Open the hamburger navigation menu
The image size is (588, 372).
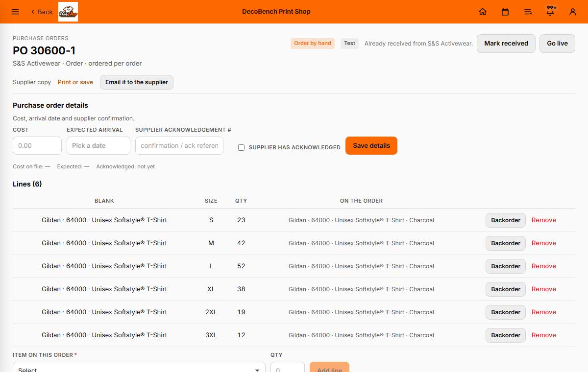(x=15, y=12)
